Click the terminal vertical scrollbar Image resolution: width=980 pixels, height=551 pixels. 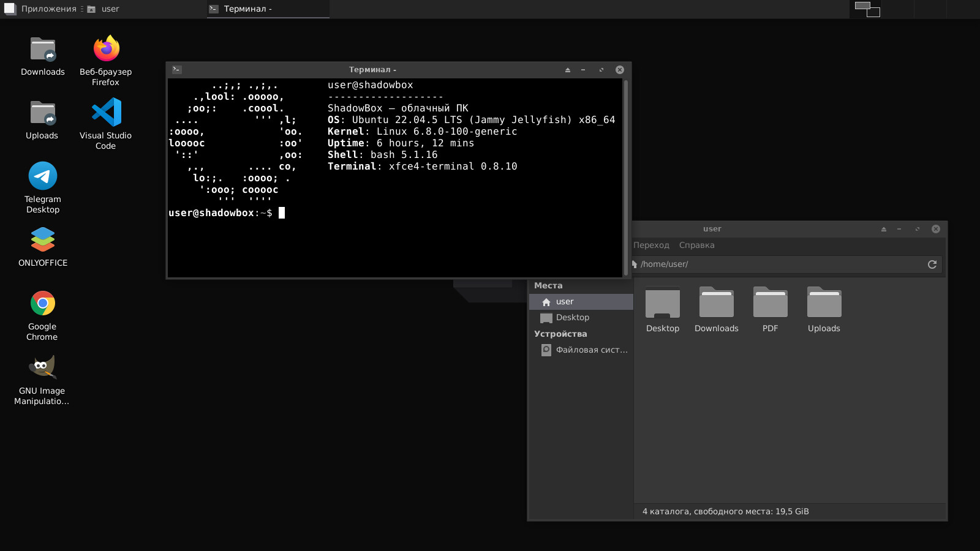625,178
